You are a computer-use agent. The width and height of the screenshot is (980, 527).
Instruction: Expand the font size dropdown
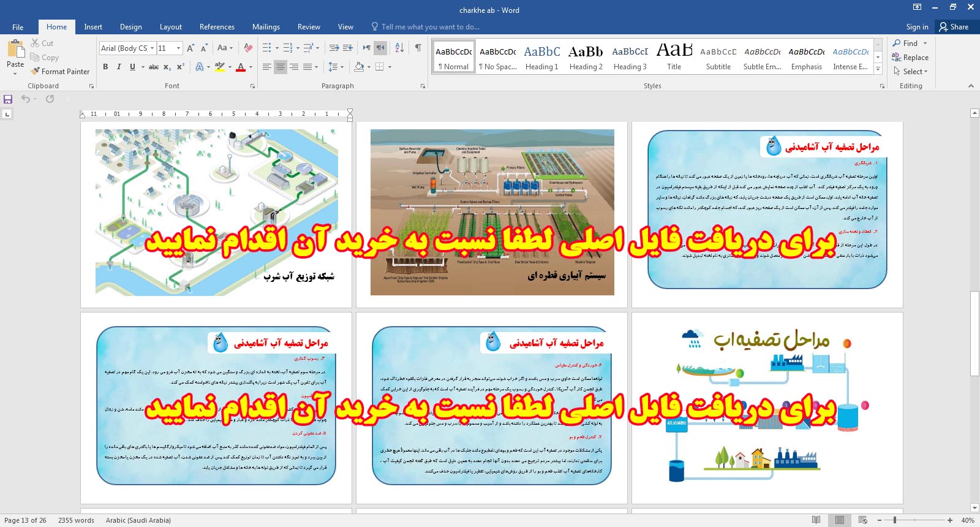(178, 48)
